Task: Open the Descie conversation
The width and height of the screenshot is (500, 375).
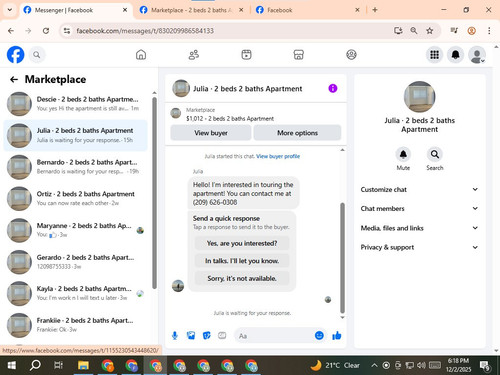Action: tap(75, 104)
